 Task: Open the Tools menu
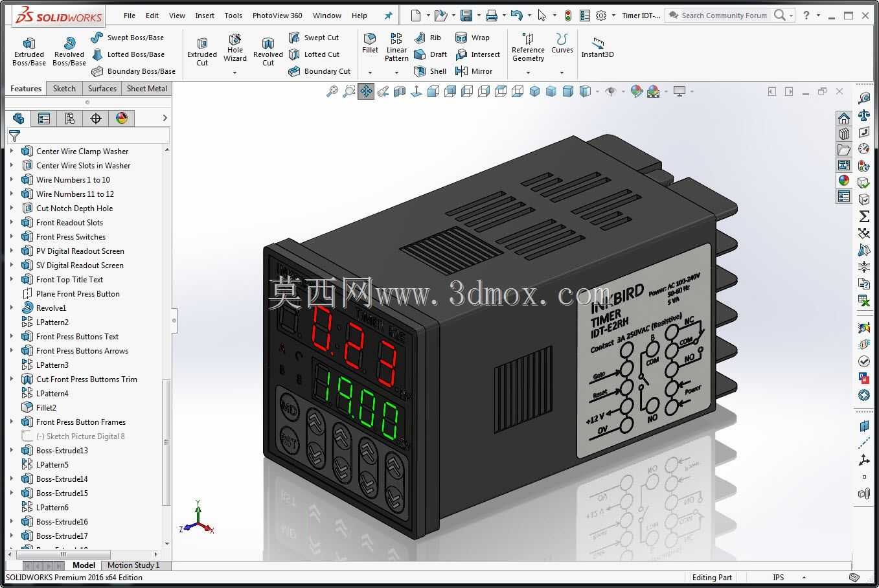click(x=233, y=16)
